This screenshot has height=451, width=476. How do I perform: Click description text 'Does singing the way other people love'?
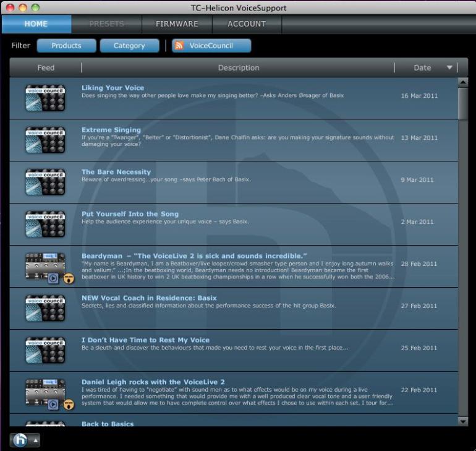pyautogui.click(x=213, y=95)
